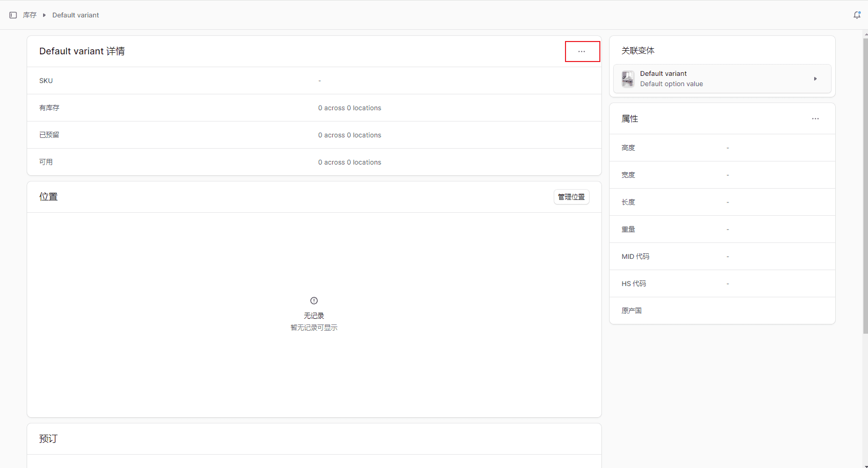Open the Default option value entry
This screenshot has width=868, height=468.
(671, 84)
